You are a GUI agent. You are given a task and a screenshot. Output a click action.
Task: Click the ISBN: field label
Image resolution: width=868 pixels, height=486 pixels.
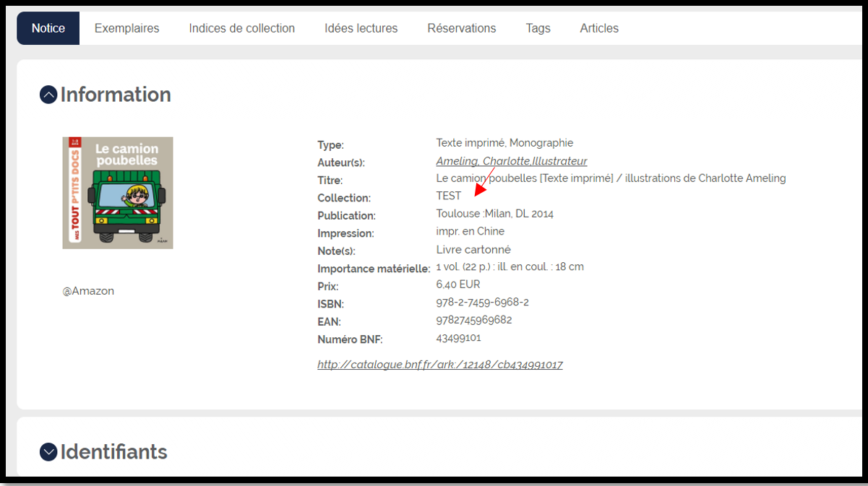click(330, 304)
